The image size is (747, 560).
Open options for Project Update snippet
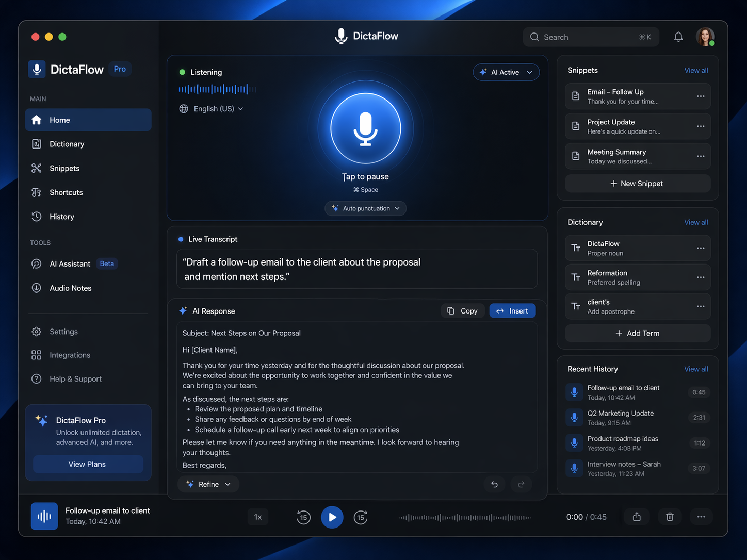[701, 126]
